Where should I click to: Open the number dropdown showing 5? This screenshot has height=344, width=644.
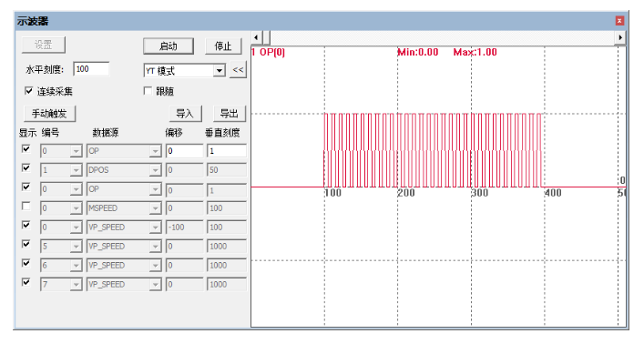point(76,247)
